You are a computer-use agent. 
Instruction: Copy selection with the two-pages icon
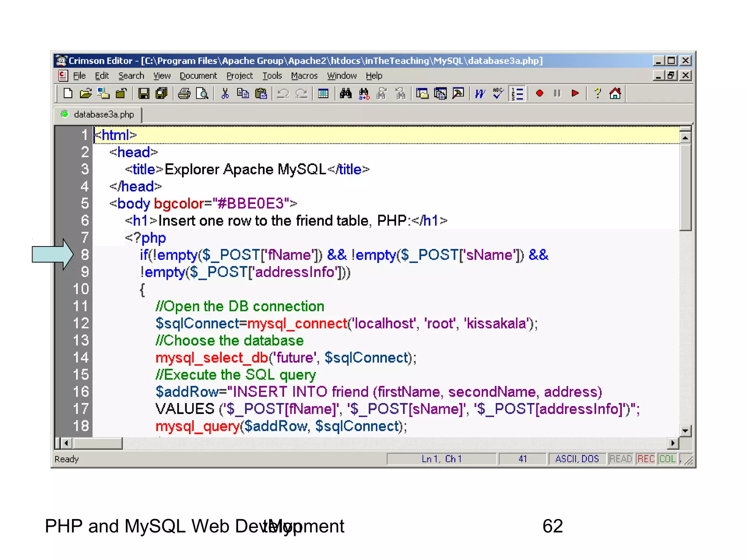click(243, 94)
